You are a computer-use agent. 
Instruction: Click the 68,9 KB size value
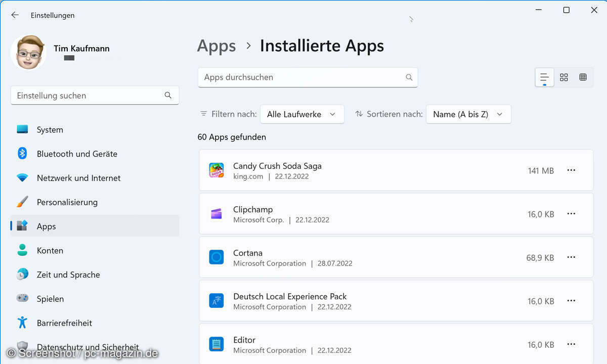[540, 258]
